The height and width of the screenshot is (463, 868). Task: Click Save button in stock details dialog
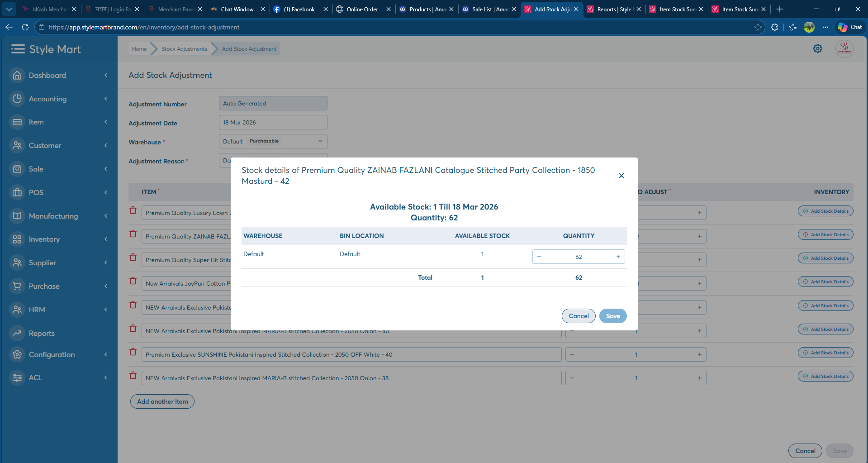[x=612, y=316]
